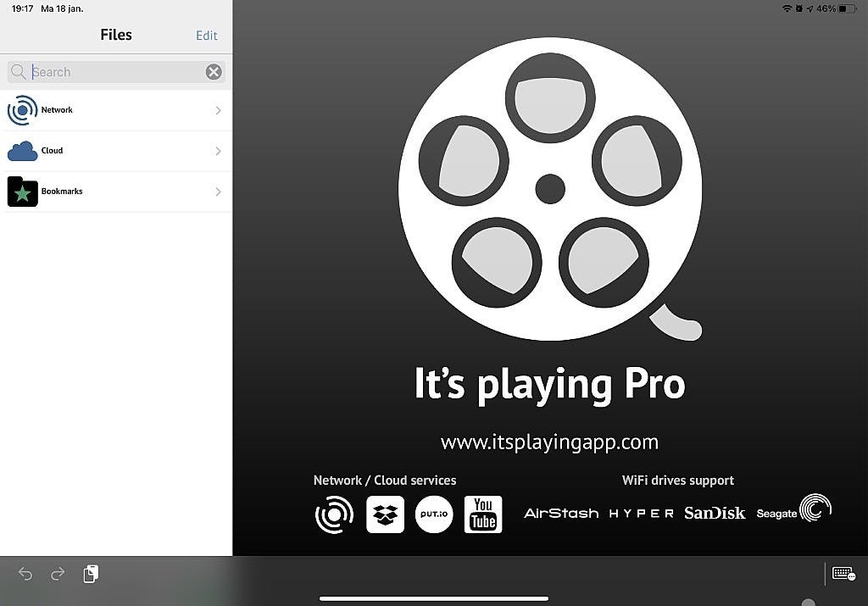Click the home indicator bar
Viewport: 868px width, 606px height.
tap(434, 598)
